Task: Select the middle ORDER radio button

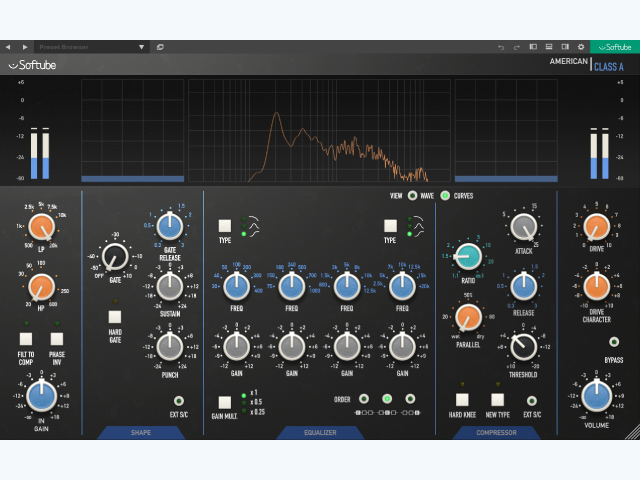Action: (387, 399)
